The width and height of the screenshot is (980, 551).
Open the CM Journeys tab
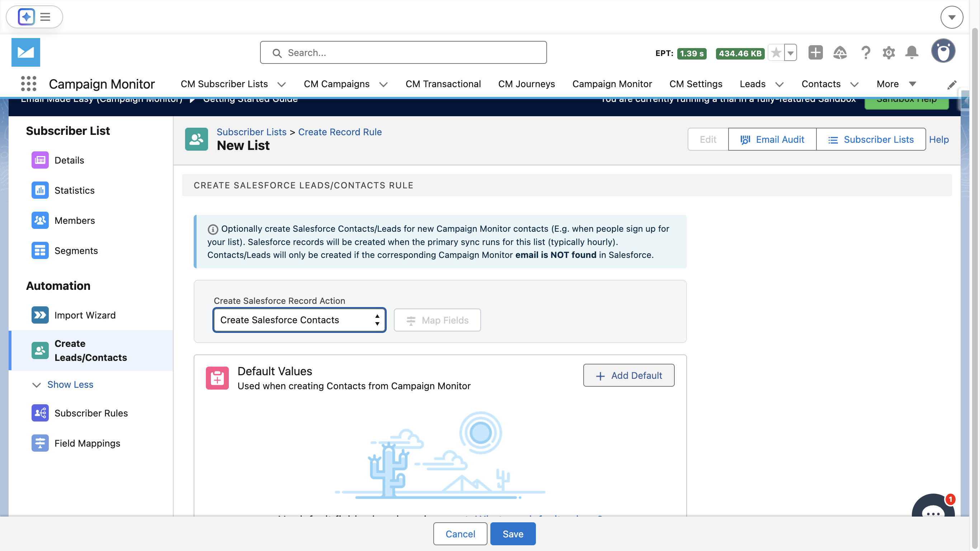coord(527,84)
